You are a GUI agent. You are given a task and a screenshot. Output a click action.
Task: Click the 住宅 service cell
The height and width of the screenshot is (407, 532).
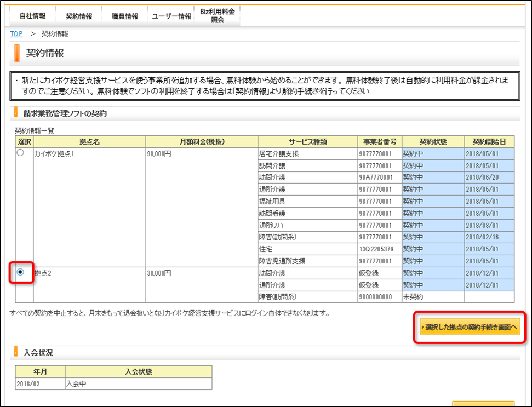308,249
